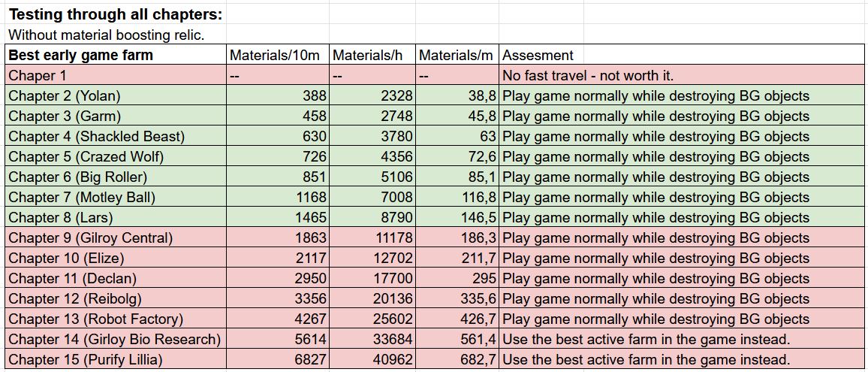
Task: Click the cell with value 4356
Action: [396, 156]
